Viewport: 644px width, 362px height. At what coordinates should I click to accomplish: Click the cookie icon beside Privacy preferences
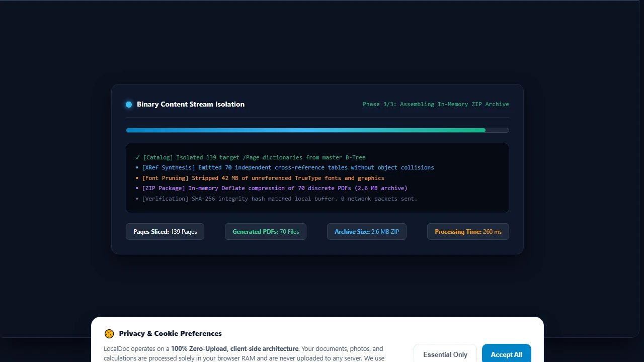coord(109,334)
